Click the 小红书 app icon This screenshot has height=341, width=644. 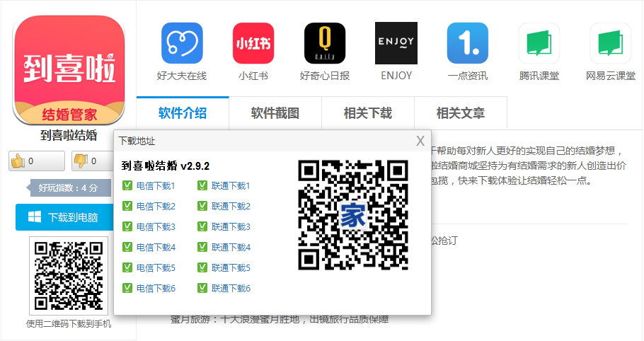(x=253, y=44)
